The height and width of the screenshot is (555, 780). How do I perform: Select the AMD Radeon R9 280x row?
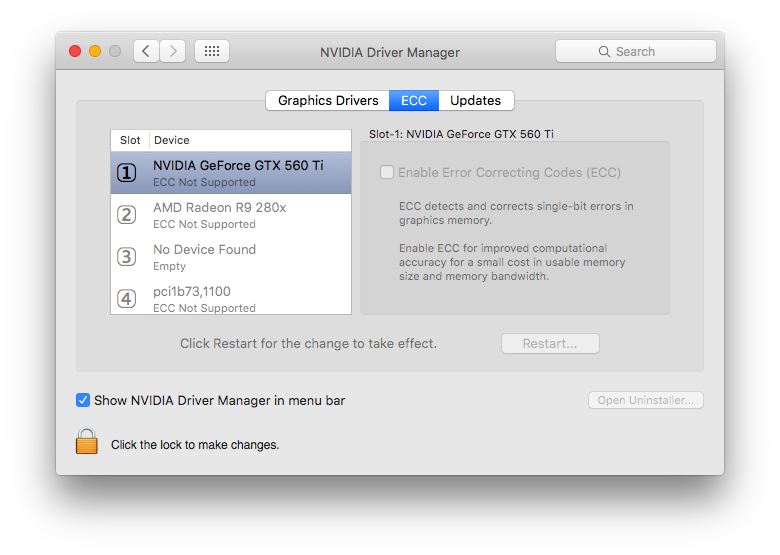pyautogui.click(x=231, y=215)
